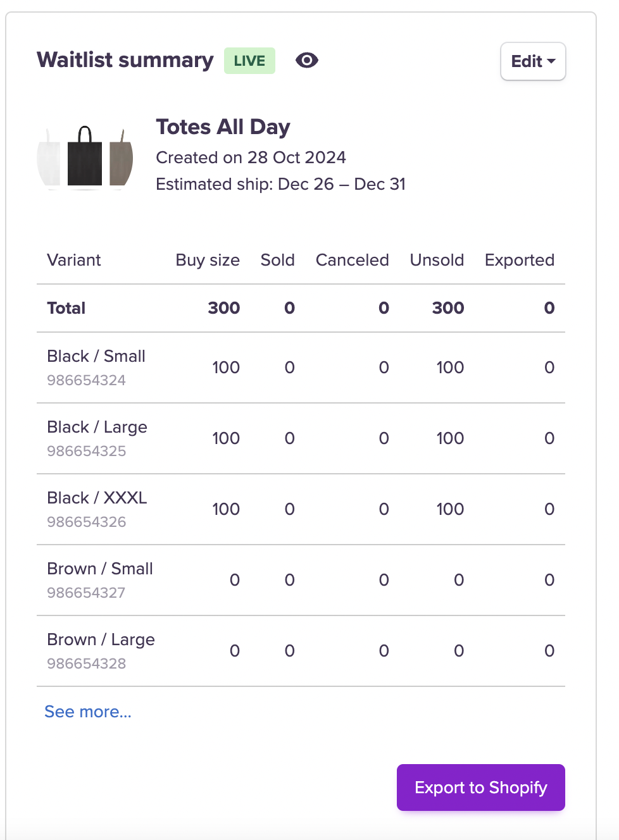
Task: Click the Canceled column header
Action: (352, 260)
